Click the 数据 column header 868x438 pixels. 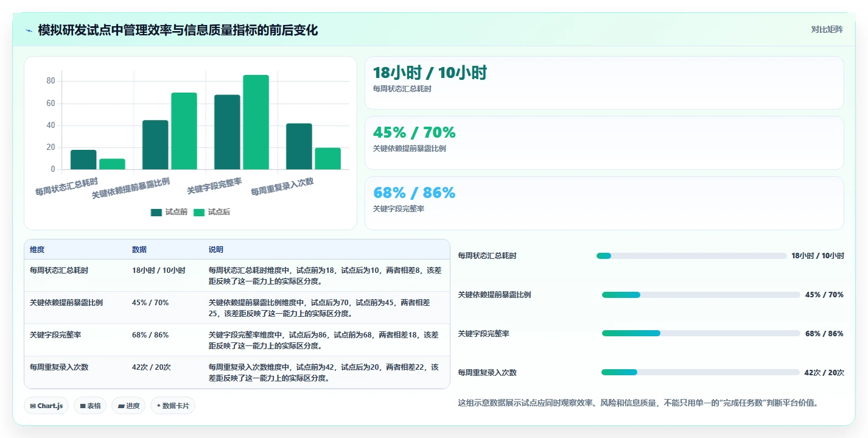coord(139,250)
